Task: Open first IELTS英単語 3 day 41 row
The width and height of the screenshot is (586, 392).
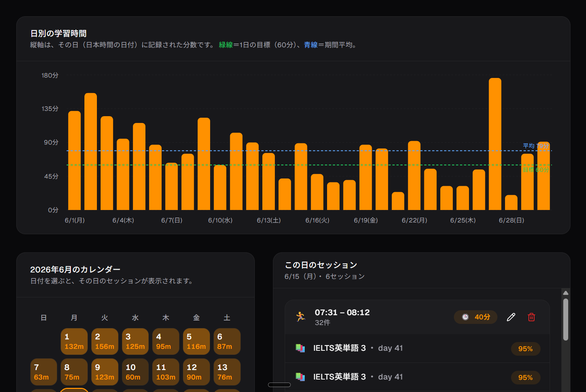Action: click(417, 348)
